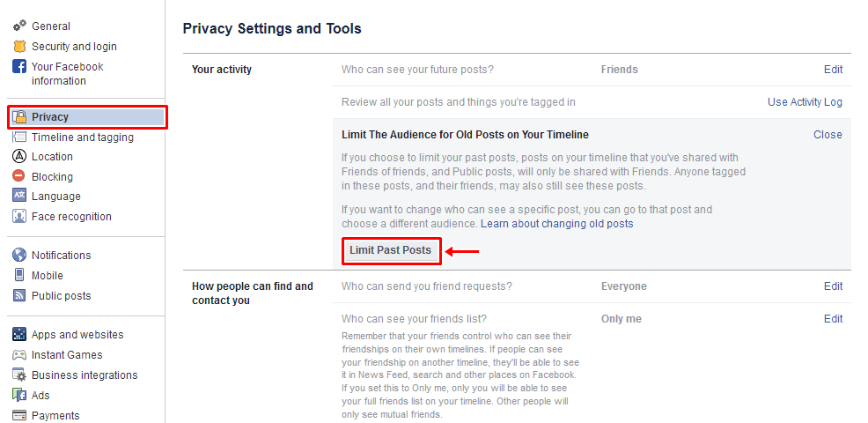This screenshot has height=423, width=868.
Task: Click the General gears icon
Action: pos(19,26)
